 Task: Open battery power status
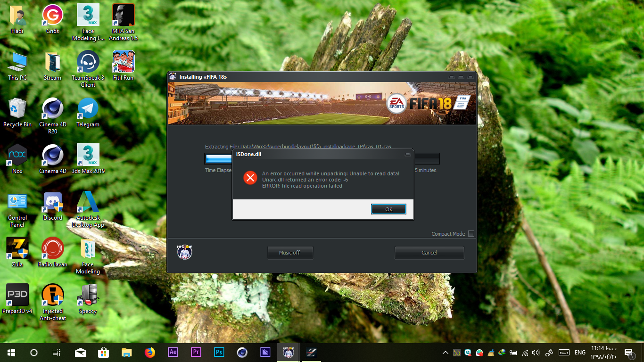point(513,352)
